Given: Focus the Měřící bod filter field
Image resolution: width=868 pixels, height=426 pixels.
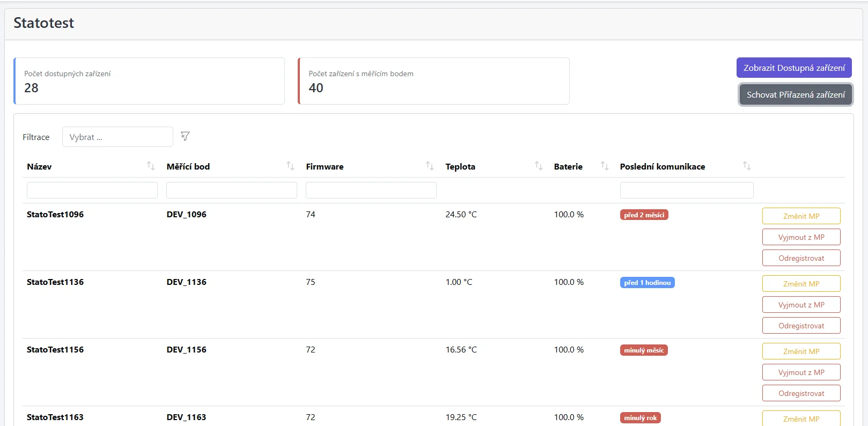Looking at the screenshot, I should pos(232,190).
